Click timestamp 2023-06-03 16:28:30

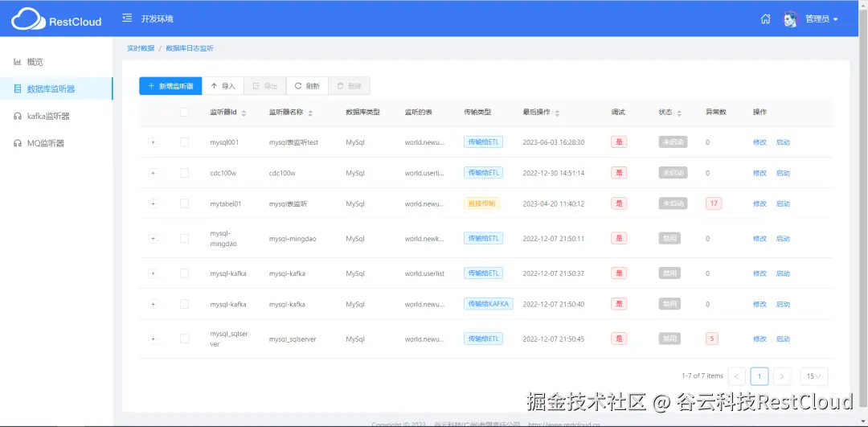[554, 142]
